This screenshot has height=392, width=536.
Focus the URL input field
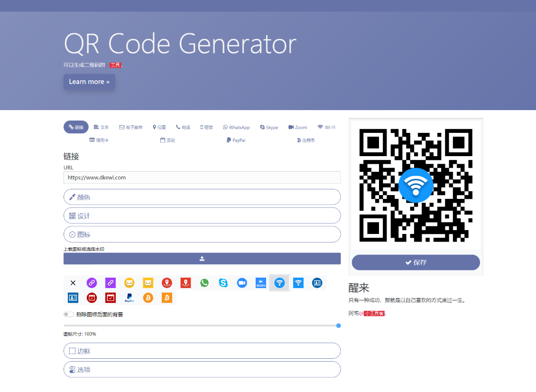pos(202,177)
